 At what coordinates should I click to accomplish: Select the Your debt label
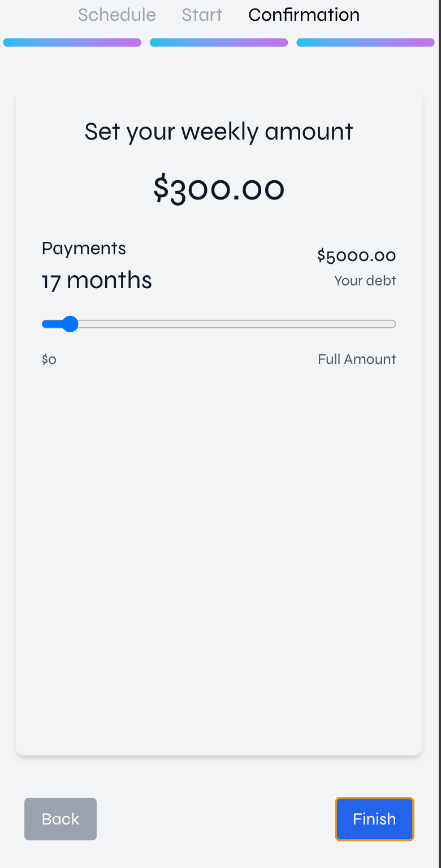coord(365,280)
